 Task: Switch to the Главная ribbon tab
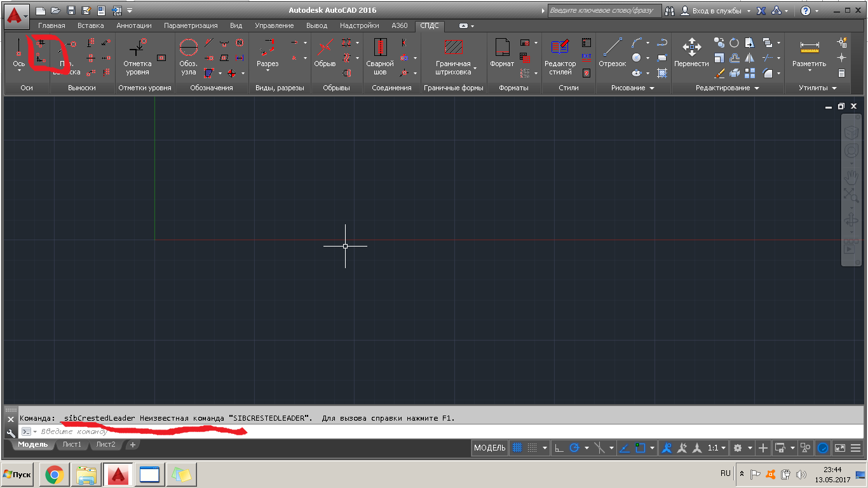(x=51, y=25)
